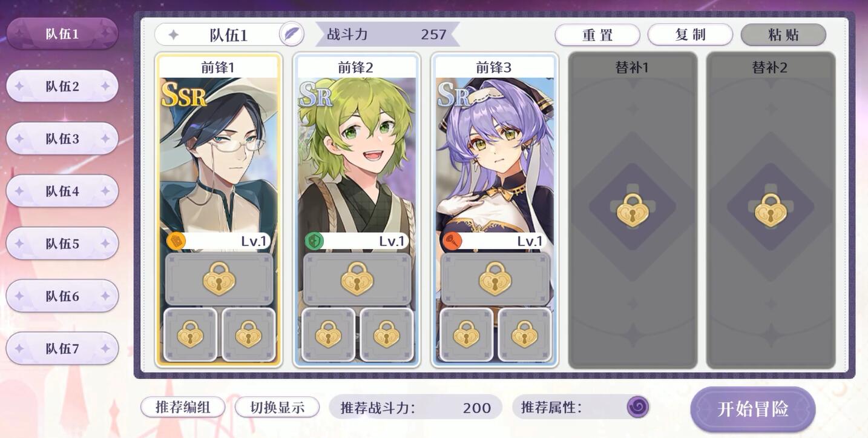Screen dimensions: 868x438
Task: Select the 队伍7 tab
Action: (x=62, y=348)
